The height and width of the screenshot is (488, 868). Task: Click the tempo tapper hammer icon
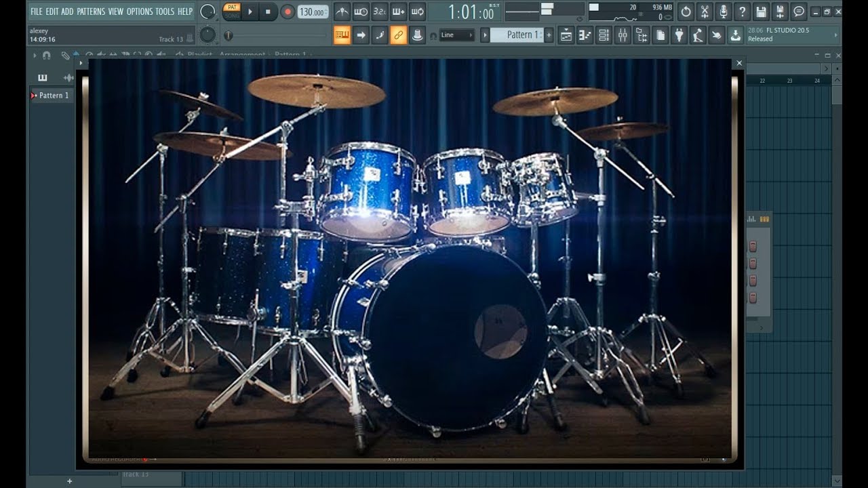tap(698, 35)
